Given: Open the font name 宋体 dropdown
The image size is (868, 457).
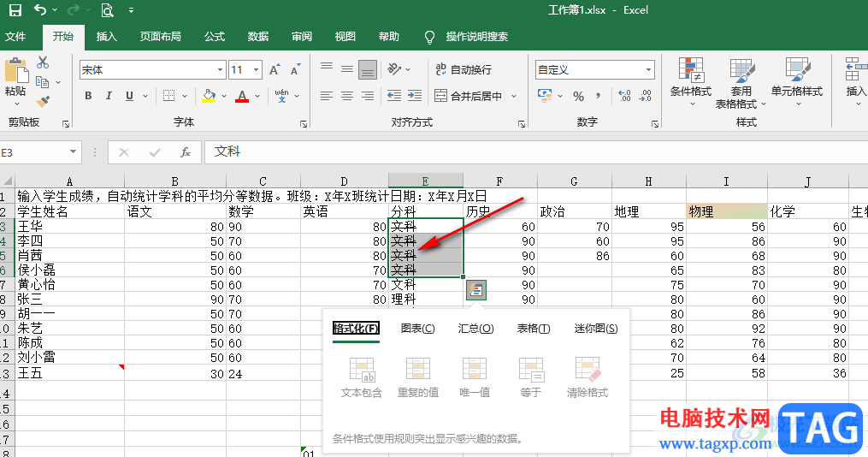Looking at the screenshot, I should pos(220,70).
